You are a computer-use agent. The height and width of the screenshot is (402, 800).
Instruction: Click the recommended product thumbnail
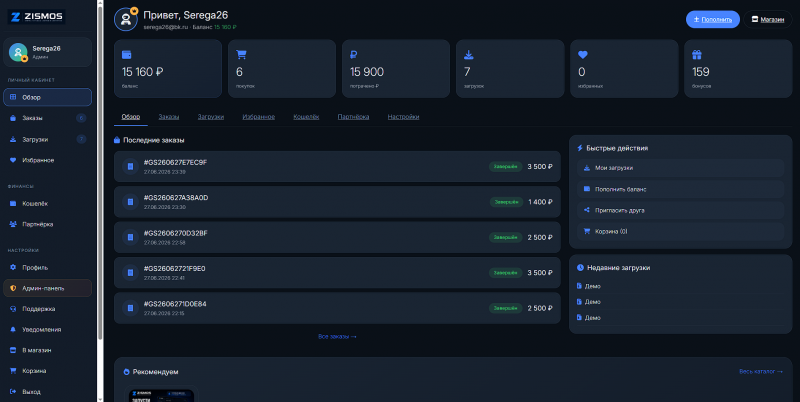(x=162, y=394)
